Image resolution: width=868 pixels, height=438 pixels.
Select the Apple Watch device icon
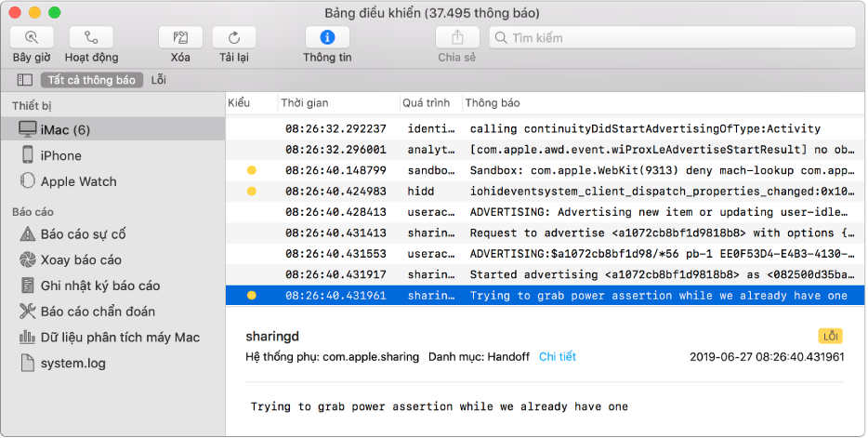pyautogui.click(x=27, y=180)
